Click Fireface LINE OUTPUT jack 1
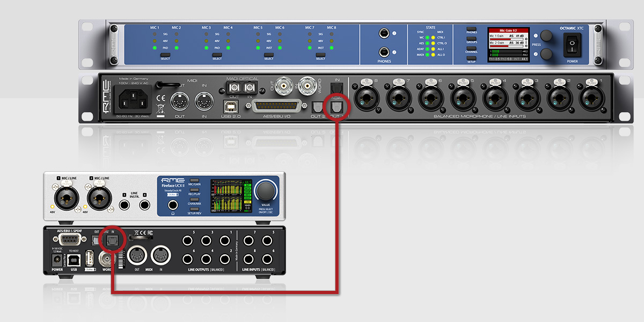644x322 pixels. [x=225, y=240]
